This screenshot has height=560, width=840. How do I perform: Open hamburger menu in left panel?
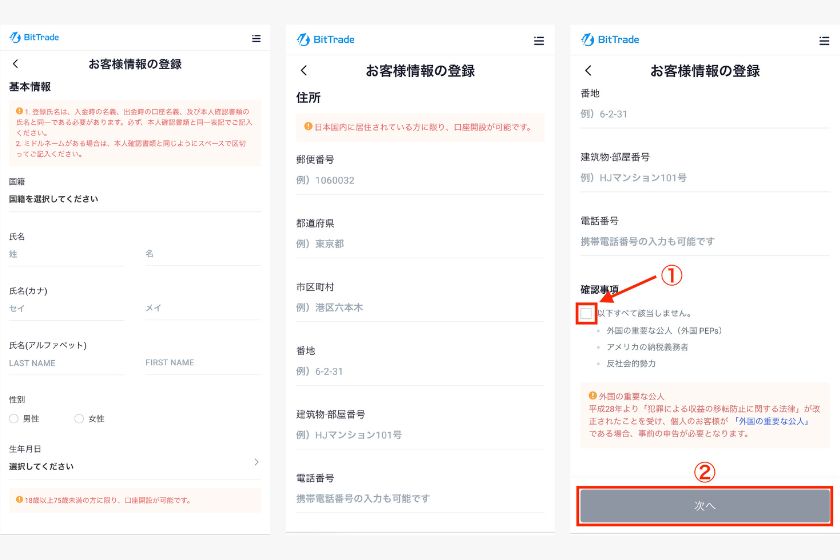click(256, 39)
